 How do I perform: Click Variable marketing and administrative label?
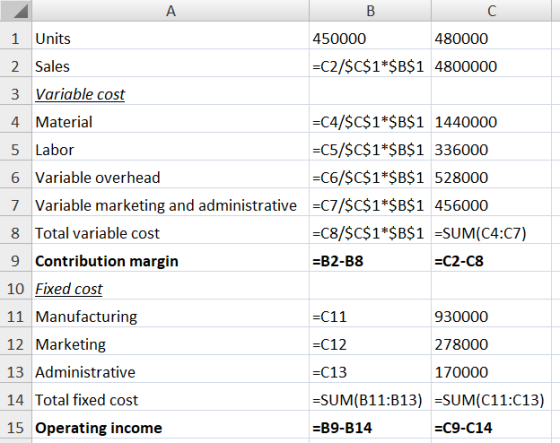point(166,205)
